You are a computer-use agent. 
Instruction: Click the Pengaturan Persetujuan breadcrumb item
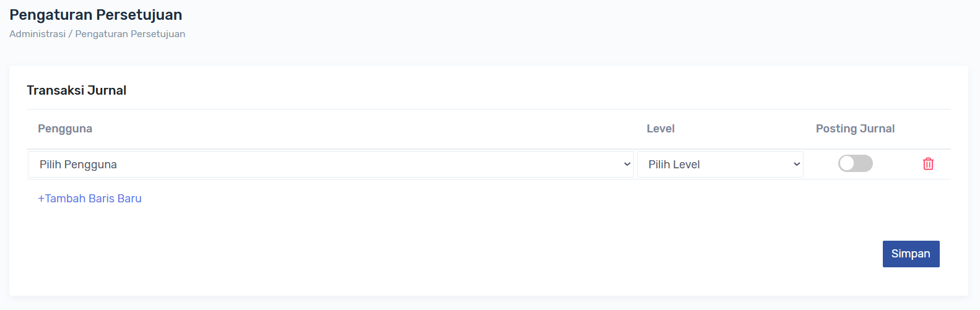point(130,34)
